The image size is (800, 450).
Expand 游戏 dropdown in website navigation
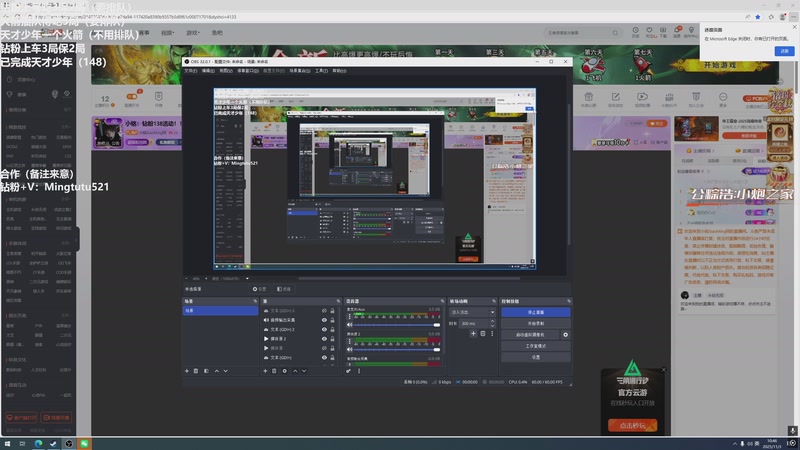tap(193, 33)
